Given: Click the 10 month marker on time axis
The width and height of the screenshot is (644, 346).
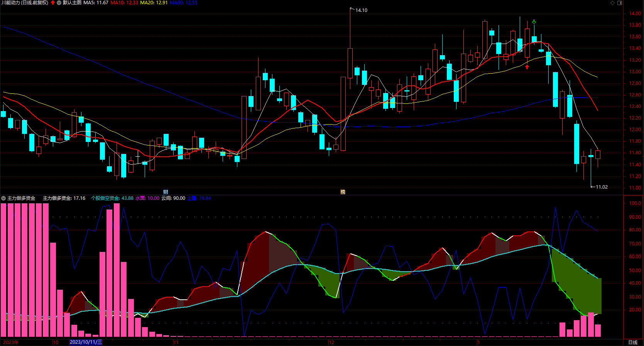Looking at the screenshot, I should pyautogui.click(x=56, y=343).
